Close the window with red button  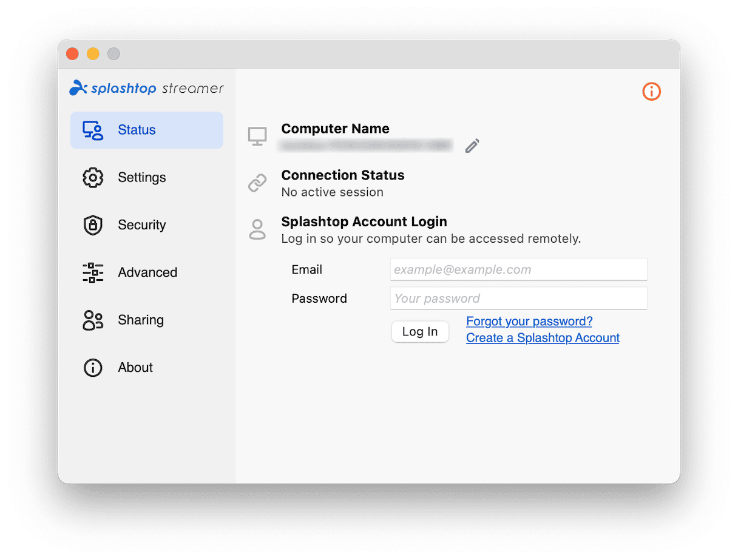[x=73, y=54]
